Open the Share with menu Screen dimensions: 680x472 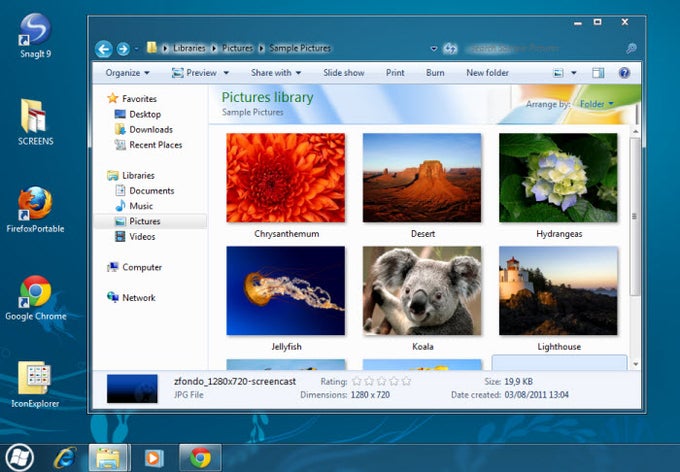[276, 73]
